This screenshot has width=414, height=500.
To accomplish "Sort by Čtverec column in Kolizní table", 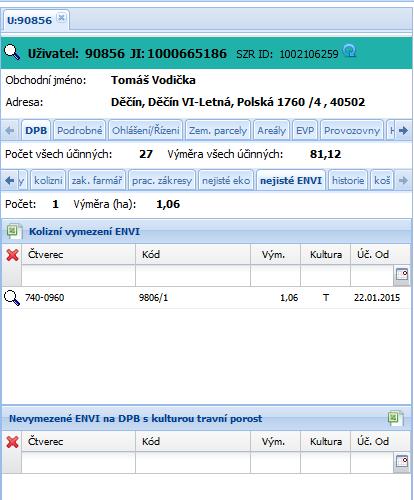I will pos(79,255).
